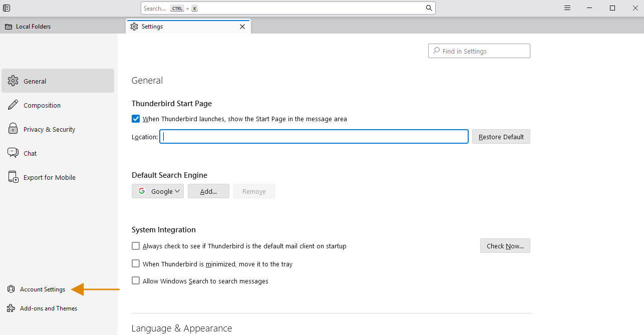Open the General settings category

58,81
